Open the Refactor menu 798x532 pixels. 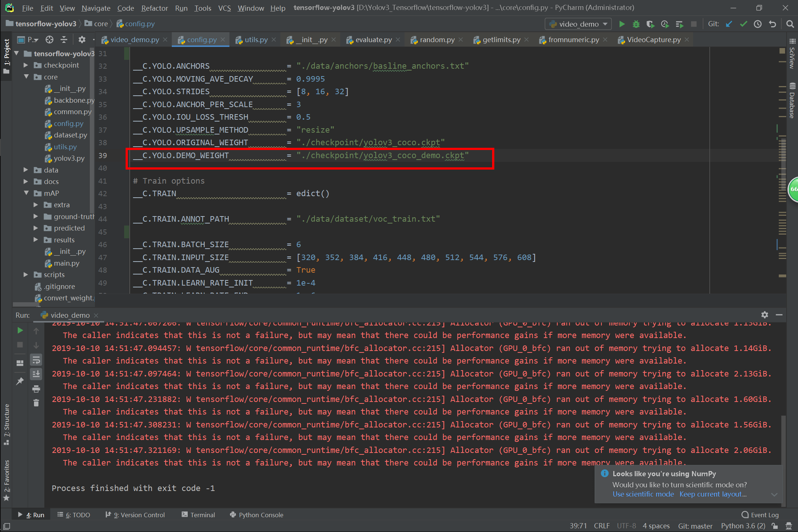(154, 8)
